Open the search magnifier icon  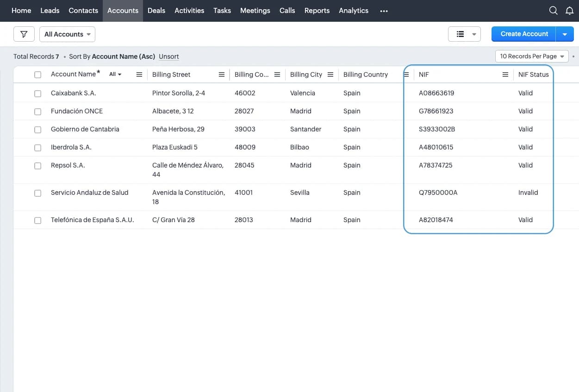[553, 11]
